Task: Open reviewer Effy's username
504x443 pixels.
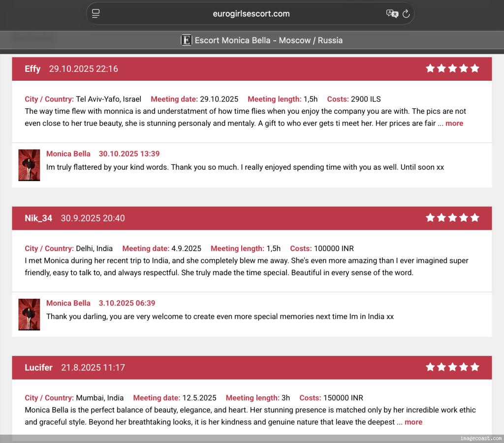Action: pos(32,69)
